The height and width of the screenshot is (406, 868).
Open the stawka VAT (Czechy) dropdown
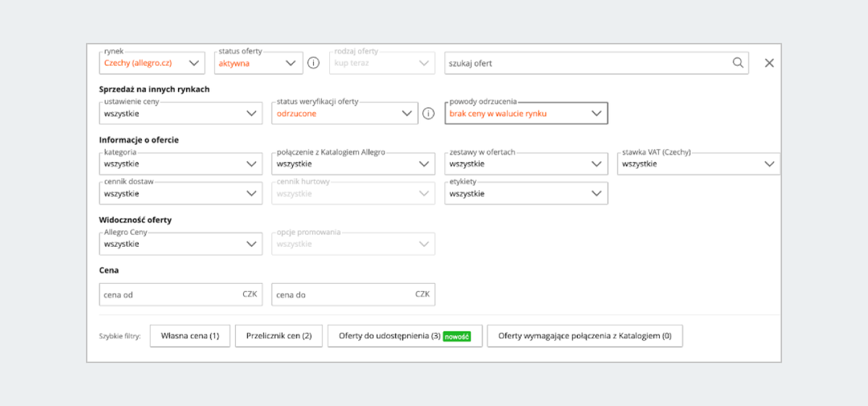tap(698, 164)
